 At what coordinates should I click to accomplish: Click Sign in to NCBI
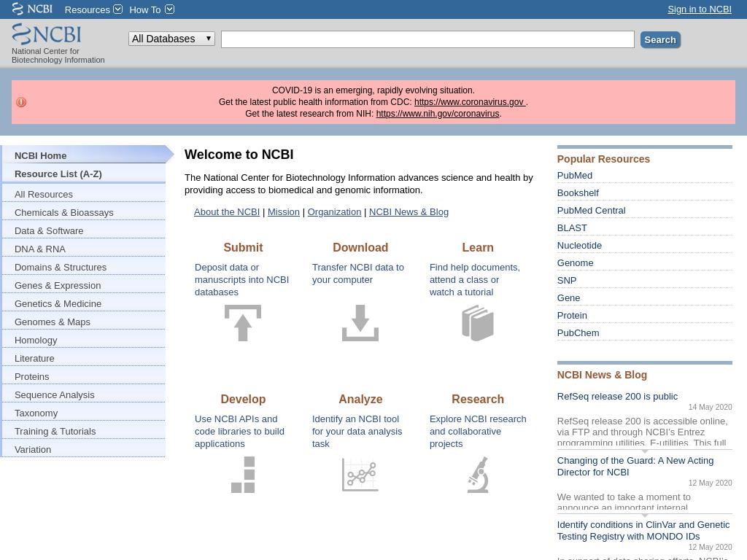click(x=699, y=9)
